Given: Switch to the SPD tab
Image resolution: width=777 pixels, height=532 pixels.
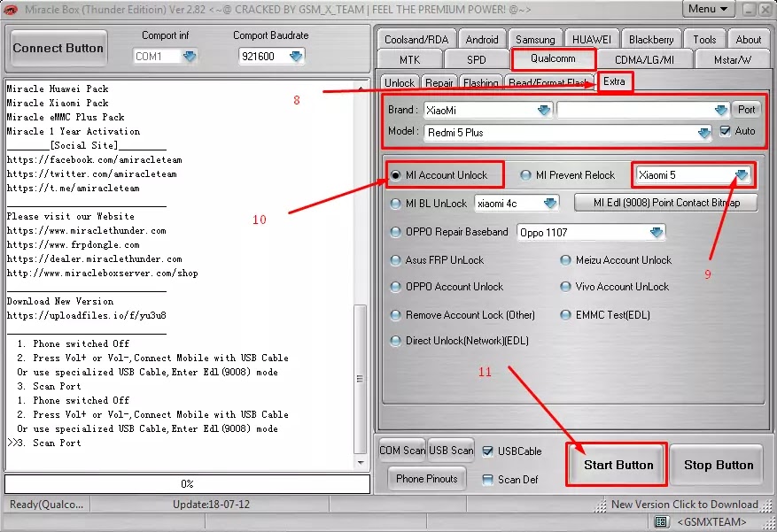Looking at the screenshot, I should (476, 60).
